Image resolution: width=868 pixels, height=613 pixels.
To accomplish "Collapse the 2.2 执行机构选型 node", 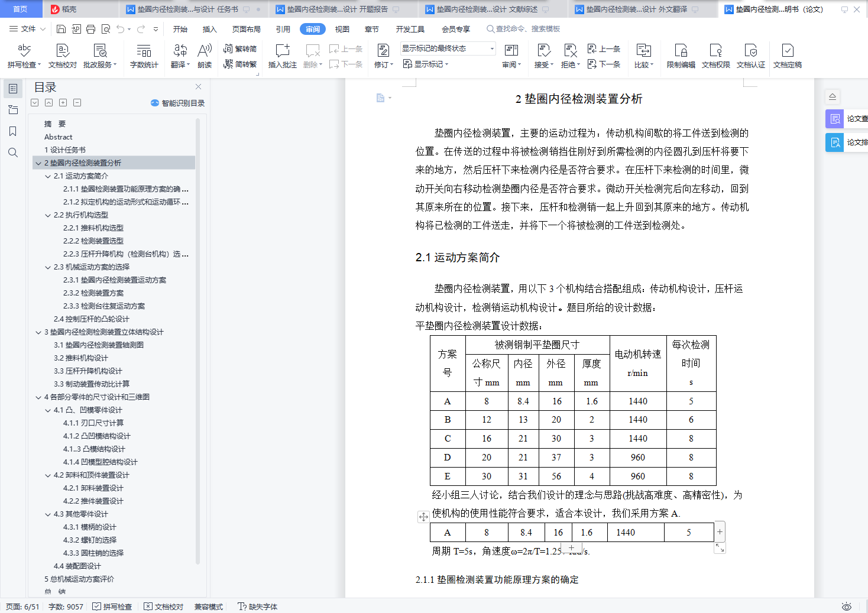I will 48,215.
